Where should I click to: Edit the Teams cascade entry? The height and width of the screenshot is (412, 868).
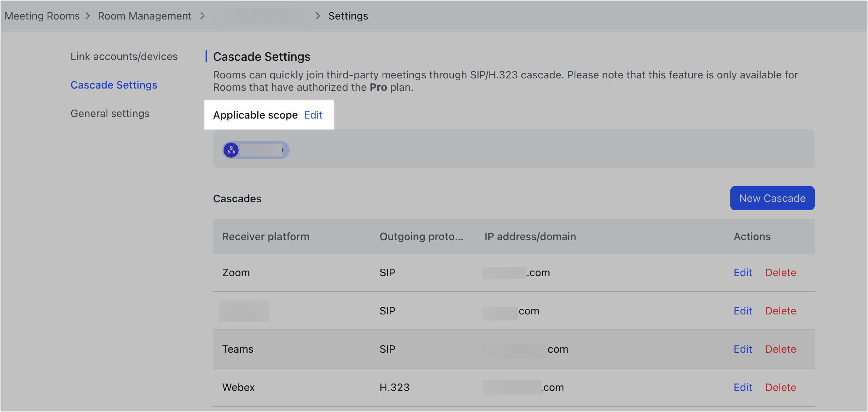point(743,349)
